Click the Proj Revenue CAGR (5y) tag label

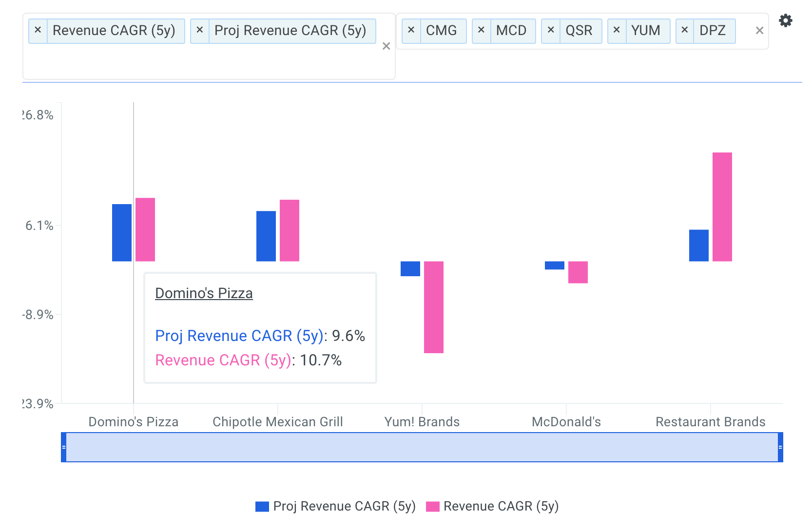tap(290, 30)
